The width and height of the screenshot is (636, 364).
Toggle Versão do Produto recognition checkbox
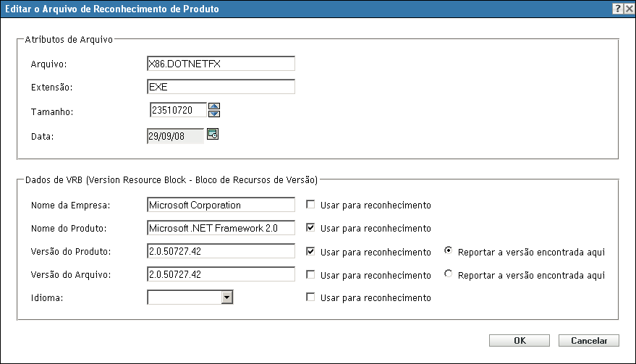tap(310, 251)
